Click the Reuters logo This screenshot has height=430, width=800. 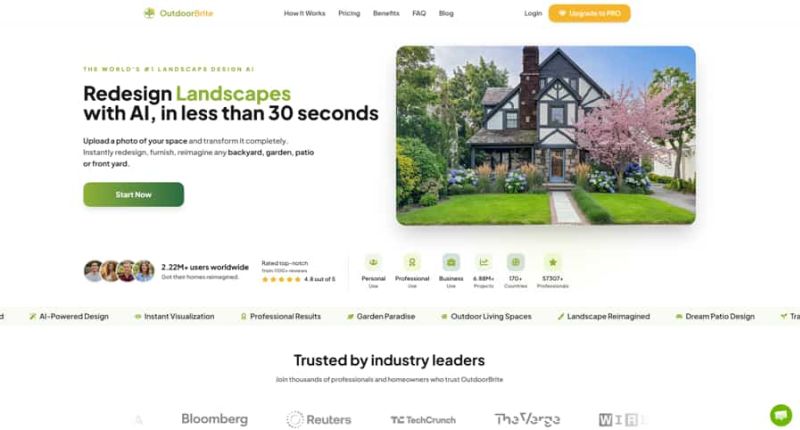319,419
